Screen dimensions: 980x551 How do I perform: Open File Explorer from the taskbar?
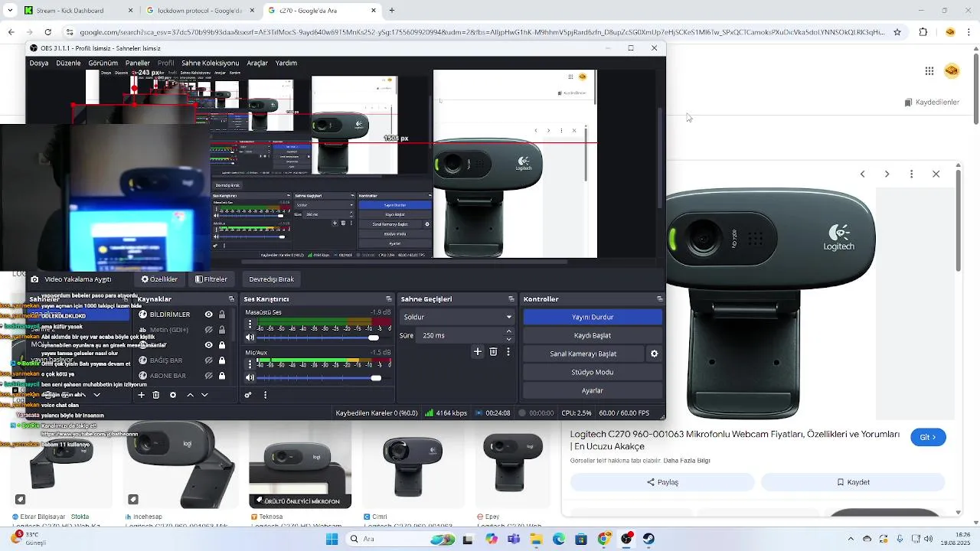pyautogui.click(x=536, y=539)
